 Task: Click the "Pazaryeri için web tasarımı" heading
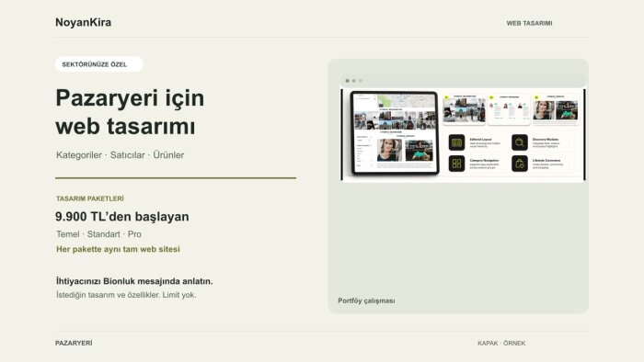coord(130,112)
